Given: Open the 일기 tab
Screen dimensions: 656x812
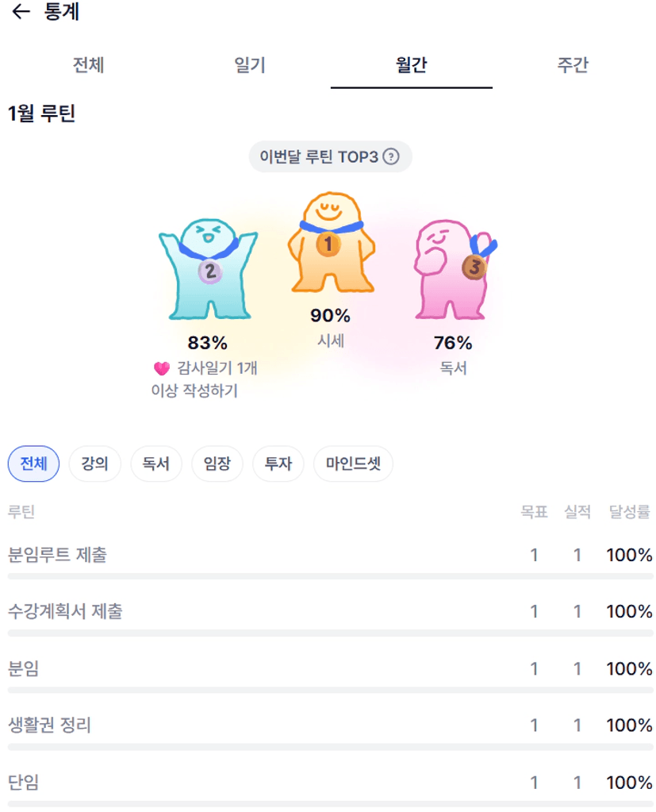Looking at the screenshot, I should click(x=250, y=65).
